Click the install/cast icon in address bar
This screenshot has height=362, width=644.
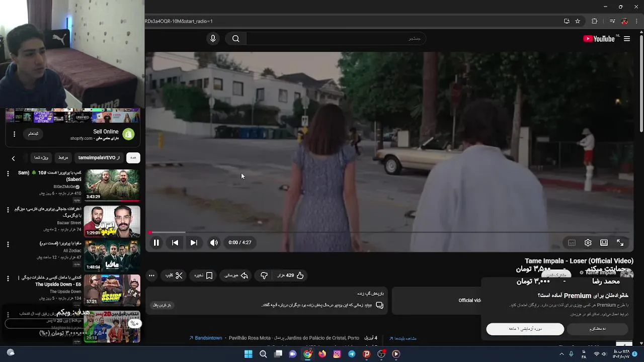click(567, 21)
